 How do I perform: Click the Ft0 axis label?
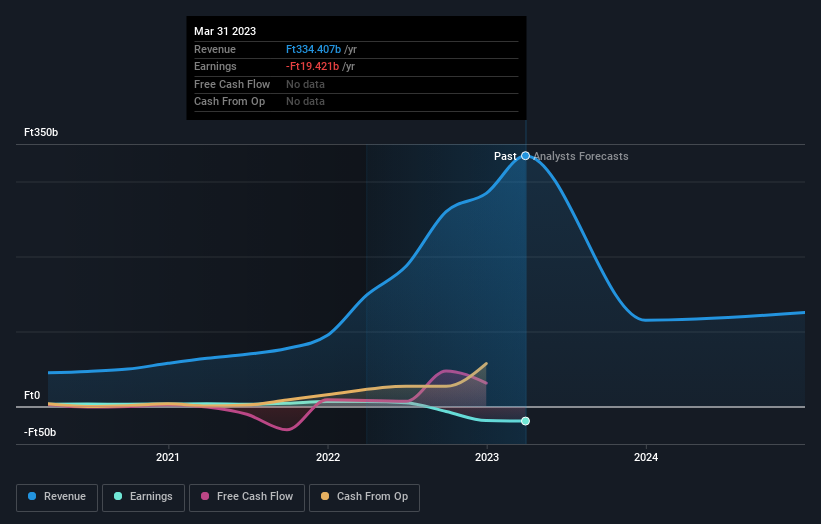pyautogui.click(x=32, y=395)
